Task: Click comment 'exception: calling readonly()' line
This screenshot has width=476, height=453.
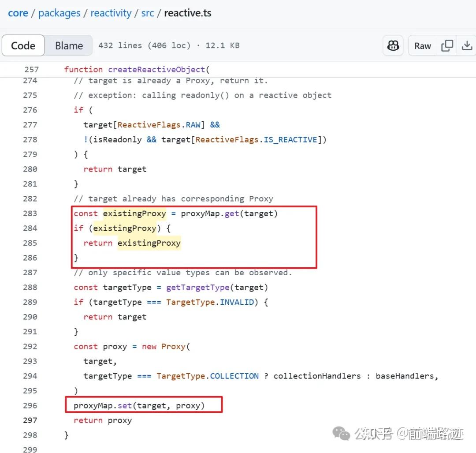Action: click(202, 95)
